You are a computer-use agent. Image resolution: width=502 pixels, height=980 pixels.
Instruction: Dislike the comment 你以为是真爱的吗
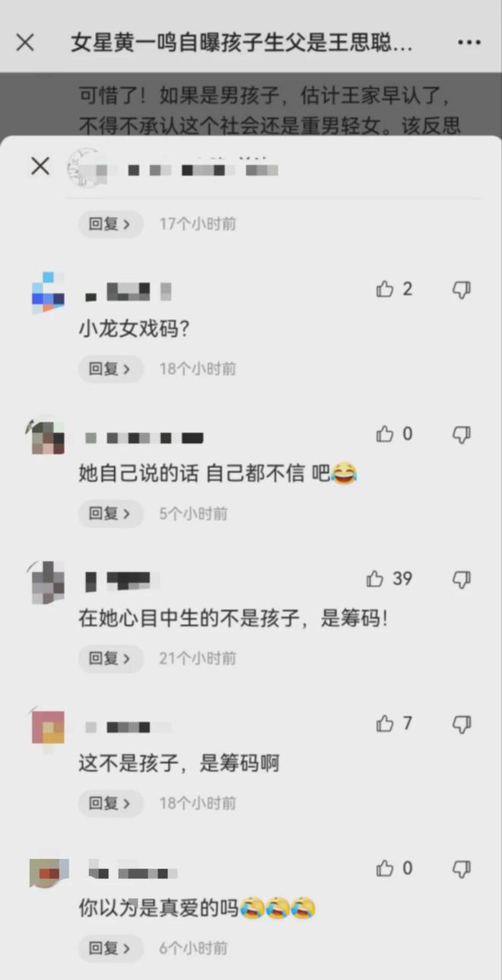[462, 868]
